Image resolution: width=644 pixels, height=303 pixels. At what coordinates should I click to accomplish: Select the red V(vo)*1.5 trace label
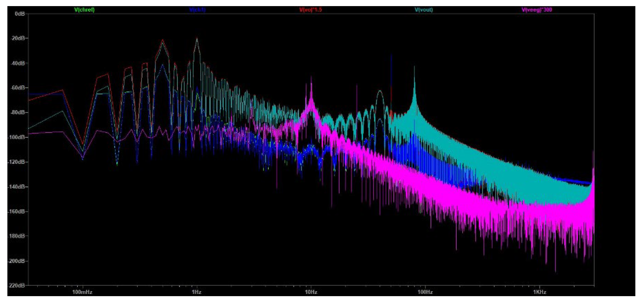pos(310,10)
